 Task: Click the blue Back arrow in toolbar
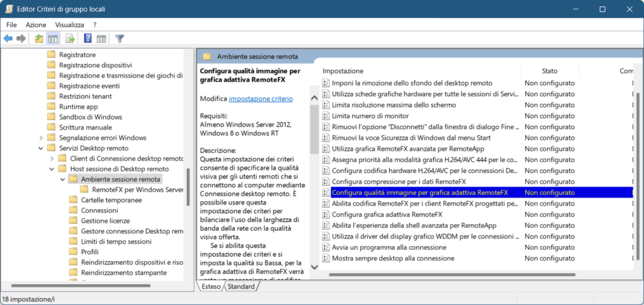pyautogui.click(x=8, y=39)
